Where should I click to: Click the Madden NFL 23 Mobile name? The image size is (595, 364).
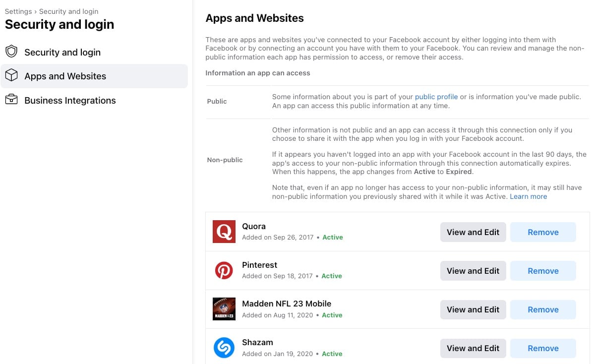[287, 303]
